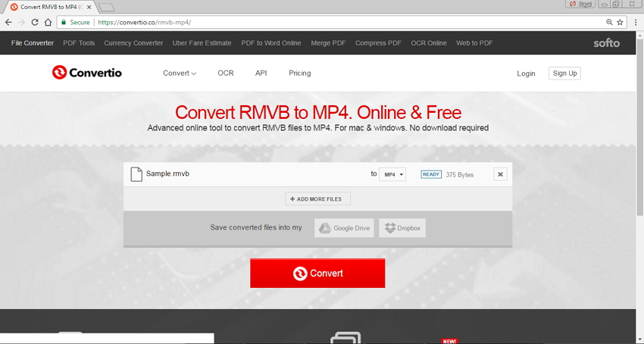644x344 pixels.
Task: Open Uber Fare Estimate link
Action: point(202,43)
